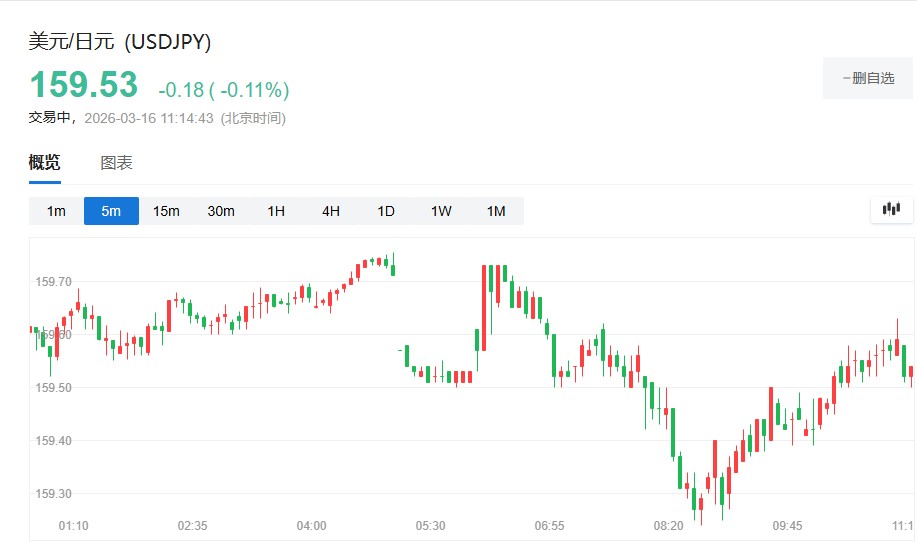The height and width of the screenshot is (542, 917).
Task: Click the 美元/日元 (USDJPY) title
Action: click(119, 42)
